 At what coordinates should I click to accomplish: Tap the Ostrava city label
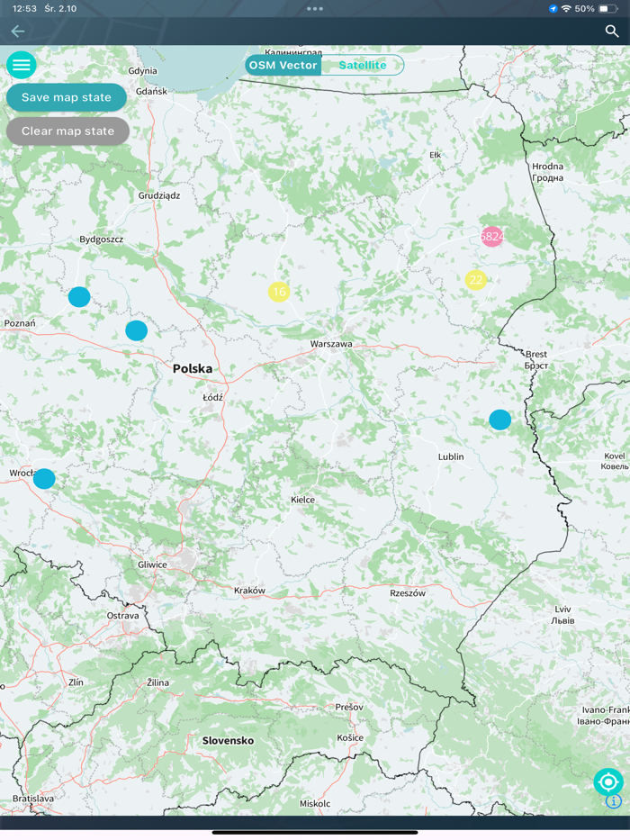pos(122,616)
